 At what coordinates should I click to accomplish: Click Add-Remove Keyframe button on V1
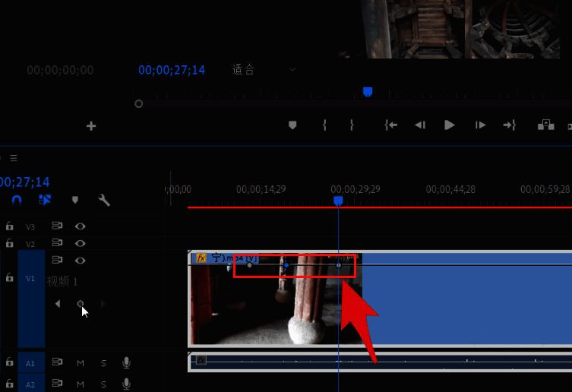click(x=81, y=304)
